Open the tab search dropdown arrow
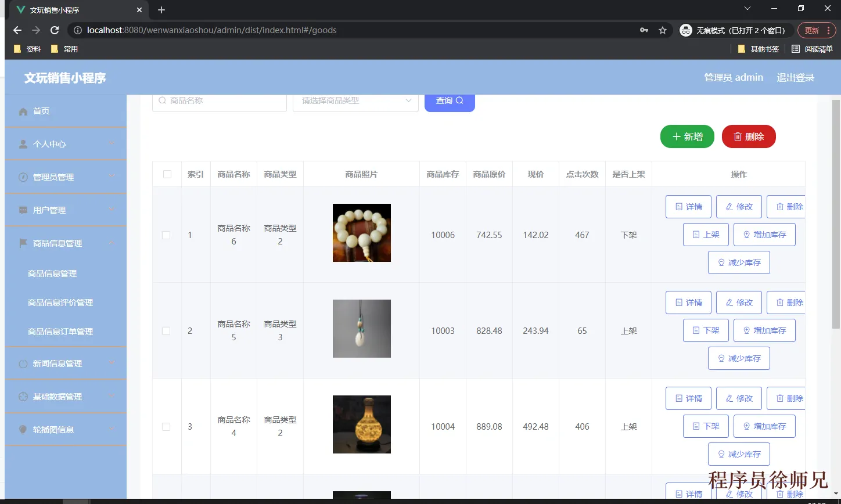This screenshot has height=504, width=841. point(747,9)
